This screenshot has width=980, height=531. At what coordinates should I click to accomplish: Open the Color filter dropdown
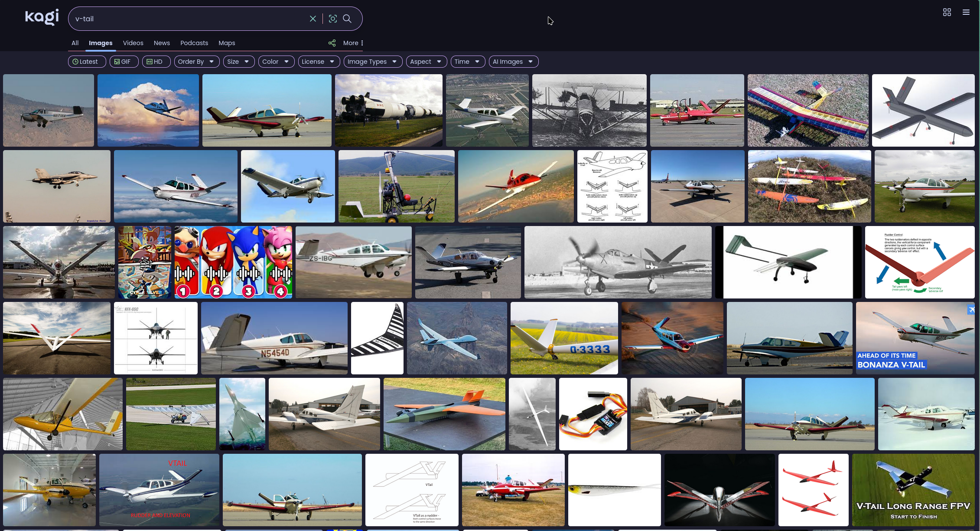coord(276,62)
